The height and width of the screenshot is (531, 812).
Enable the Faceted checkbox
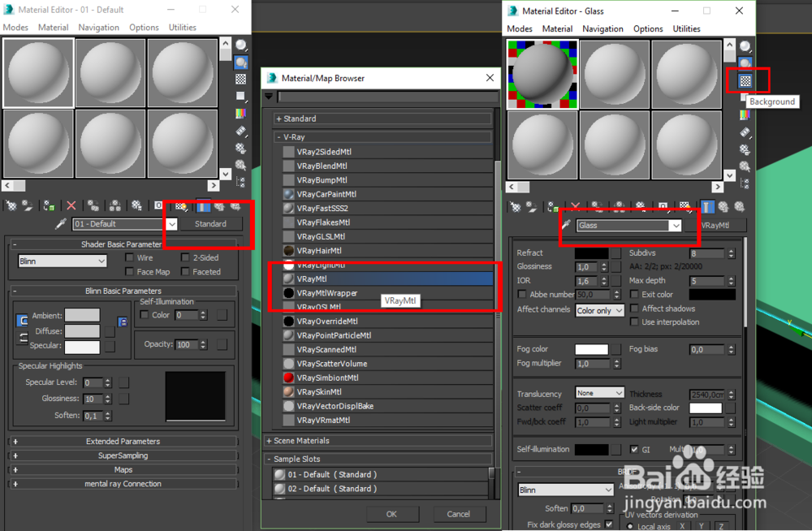pyautogui.click(x=185, y=271)
